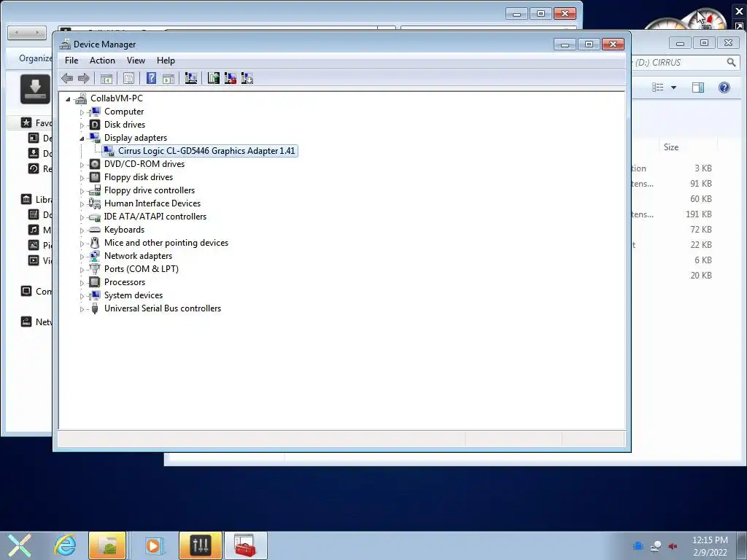Expand the Disk drives category

tap(82, 125)
